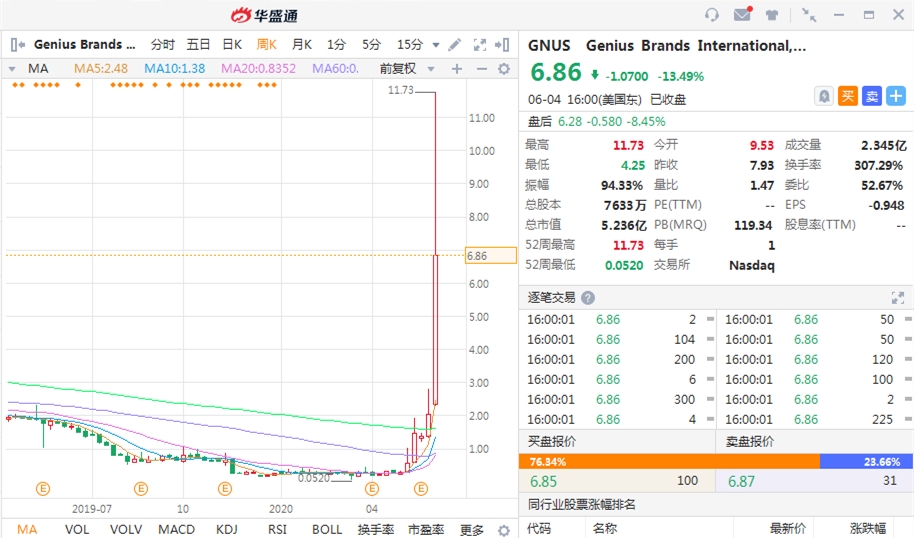Collapse right panel arrow icon
Screen dimensions: 914x538
click(502, 44)
